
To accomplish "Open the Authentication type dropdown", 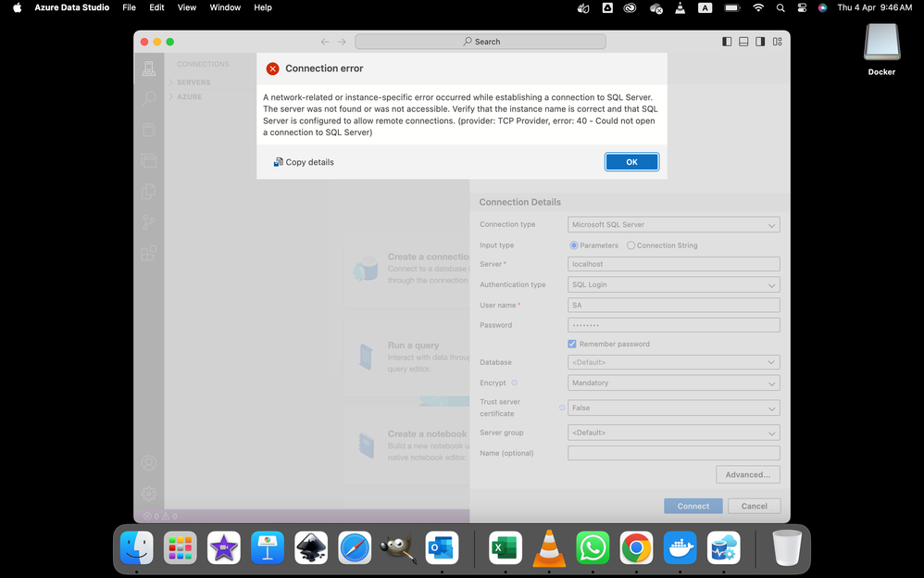I will 673,285.
